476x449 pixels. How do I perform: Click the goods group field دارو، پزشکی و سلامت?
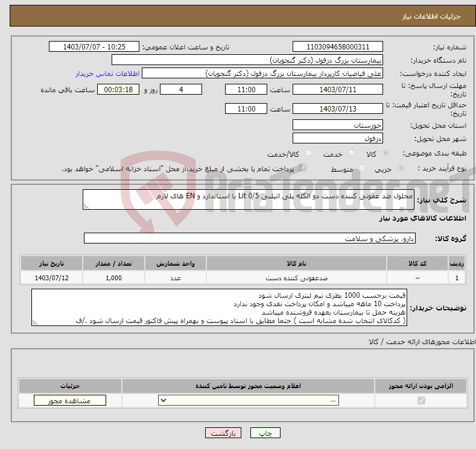tap(250, 238)
